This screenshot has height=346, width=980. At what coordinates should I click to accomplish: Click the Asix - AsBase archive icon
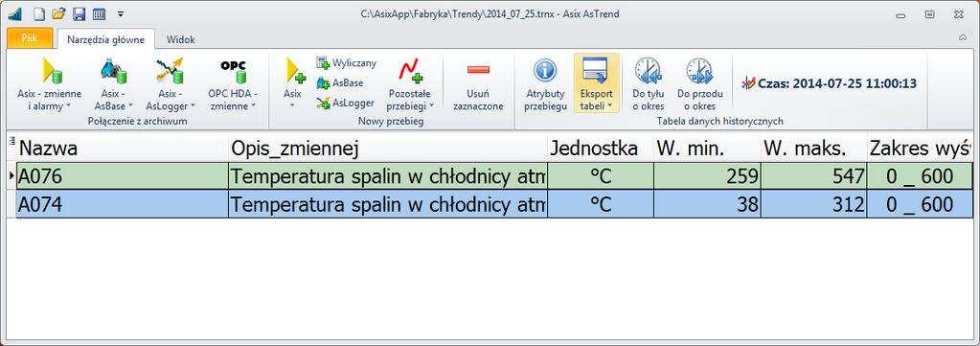tap(114, 70)
